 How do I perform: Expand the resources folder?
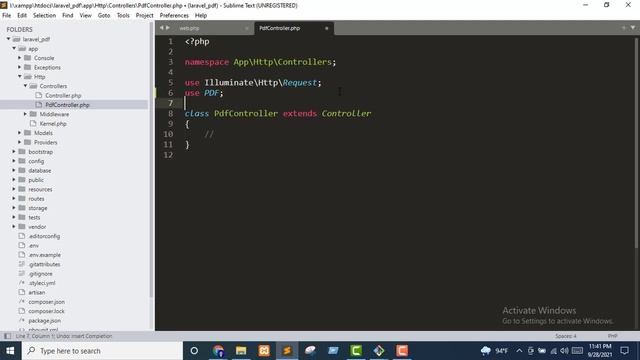14,189
